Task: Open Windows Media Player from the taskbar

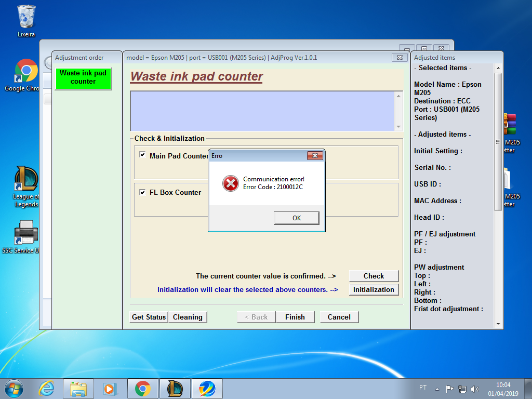Action: [x=110, y=389]
